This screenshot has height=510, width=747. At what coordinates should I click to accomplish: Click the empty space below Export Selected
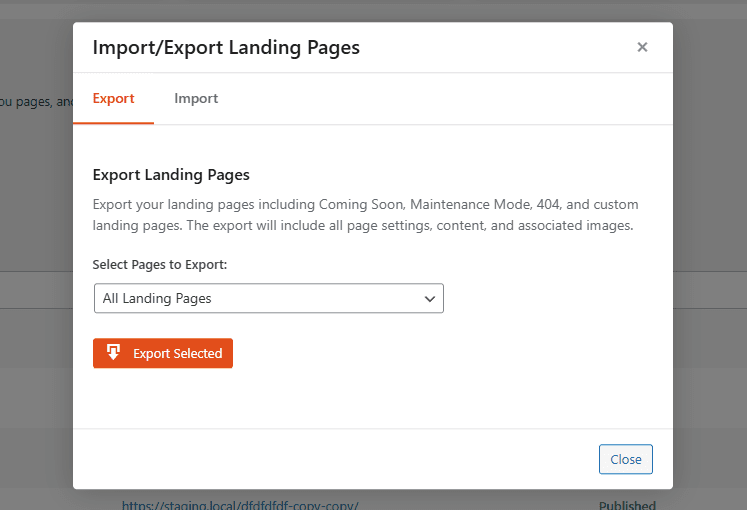(370, 400)
